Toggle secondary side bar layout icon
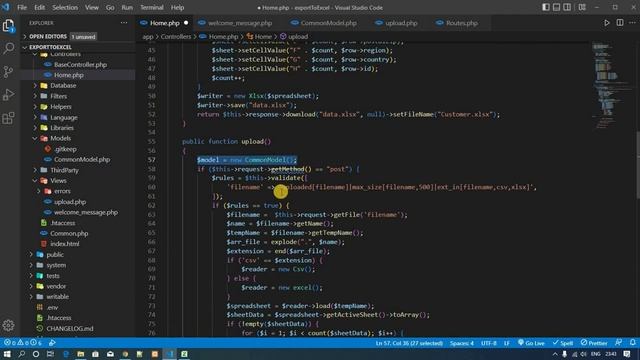 (567, 7)
